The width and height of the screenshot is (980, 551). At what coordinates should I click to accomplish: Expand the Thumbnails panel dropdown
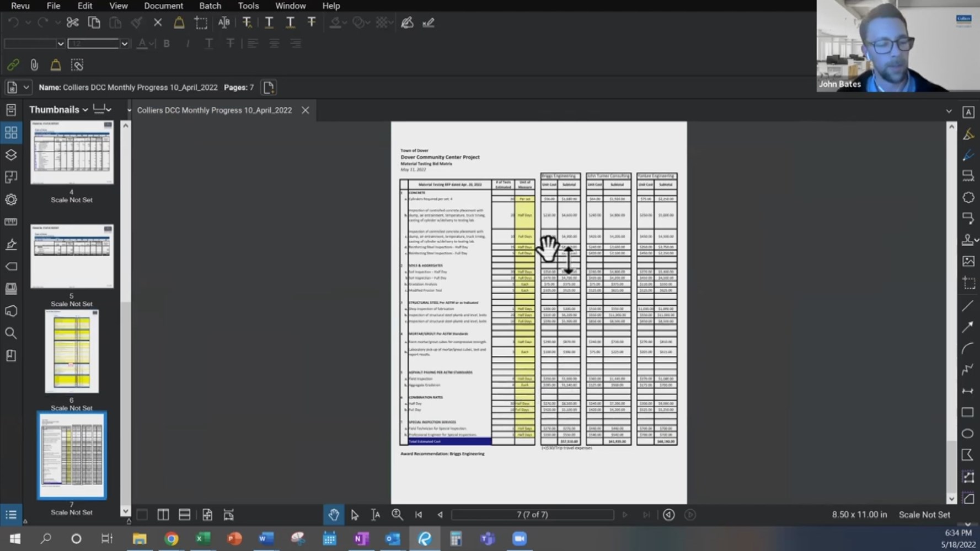pyautogui.click(x=85, y=110)
